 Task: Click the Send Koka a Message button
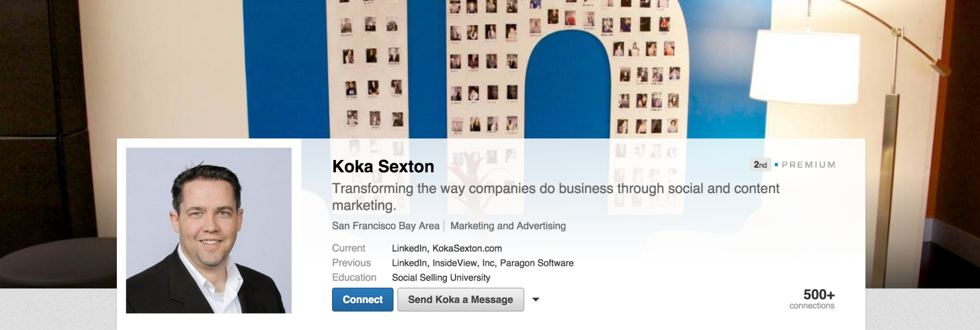[x=460, y=299]
